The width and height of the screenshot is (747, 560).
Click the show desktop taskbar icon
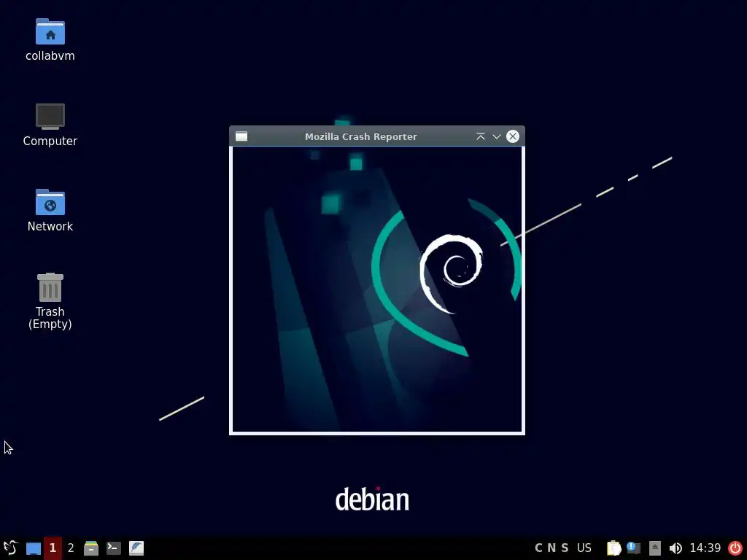34,548
